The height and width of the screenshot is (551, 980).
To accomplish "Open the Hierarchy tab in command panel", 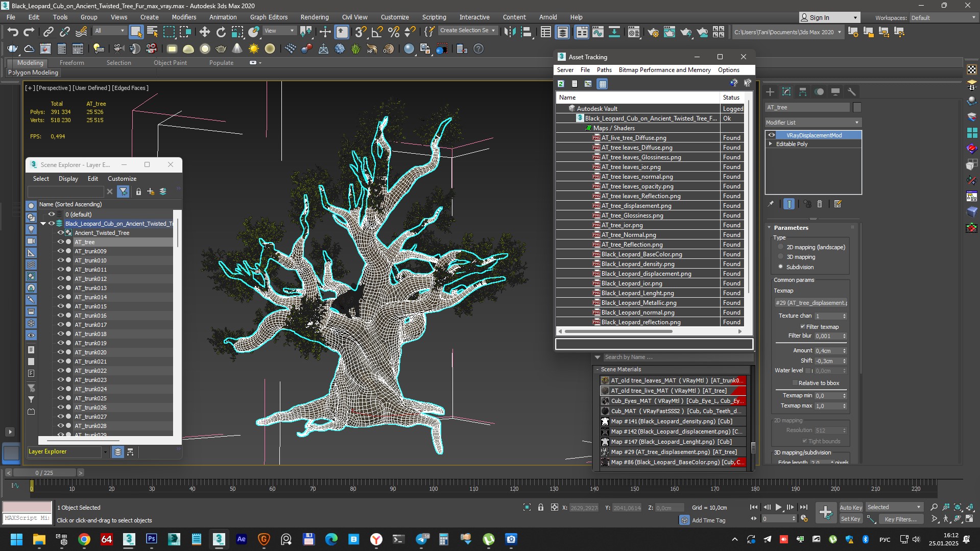I will click(x=803, y=92).
